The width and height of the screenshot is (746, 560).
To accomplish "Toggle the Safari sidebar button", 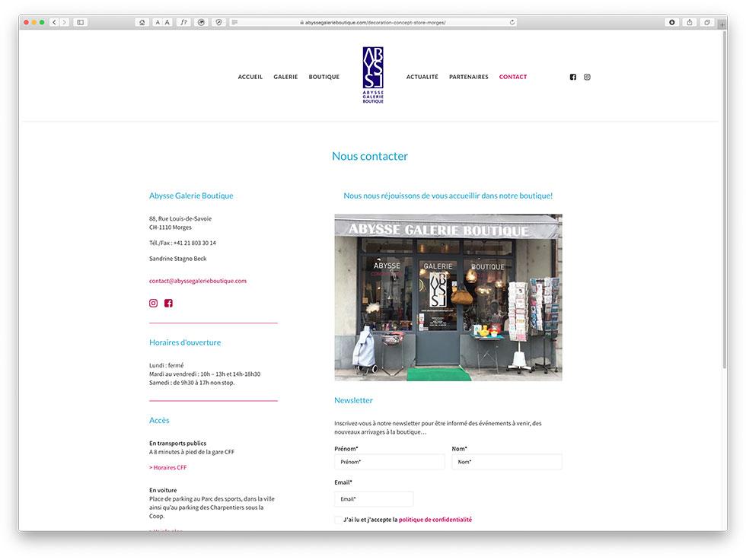I will [x=81, y=22].
